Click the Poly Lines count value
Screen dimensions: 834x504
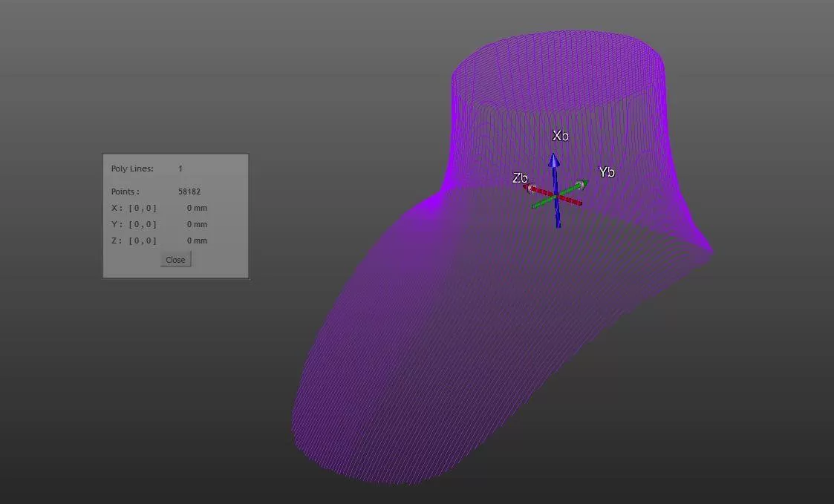click(x=180, y=168)
